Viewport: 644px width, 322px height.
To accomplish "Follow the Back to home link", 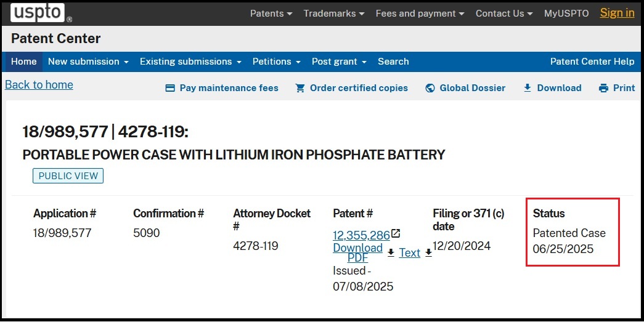I will [x=39, y=85].
